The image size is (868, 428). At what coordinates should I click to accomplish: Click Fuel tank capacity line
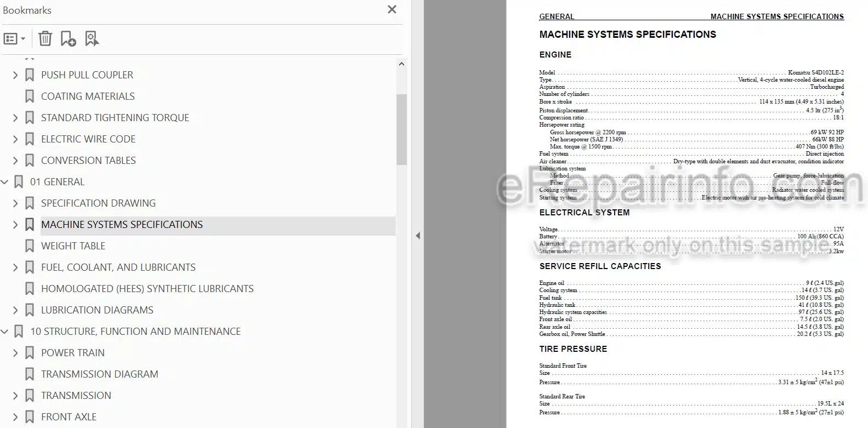(x=691, y=298)
